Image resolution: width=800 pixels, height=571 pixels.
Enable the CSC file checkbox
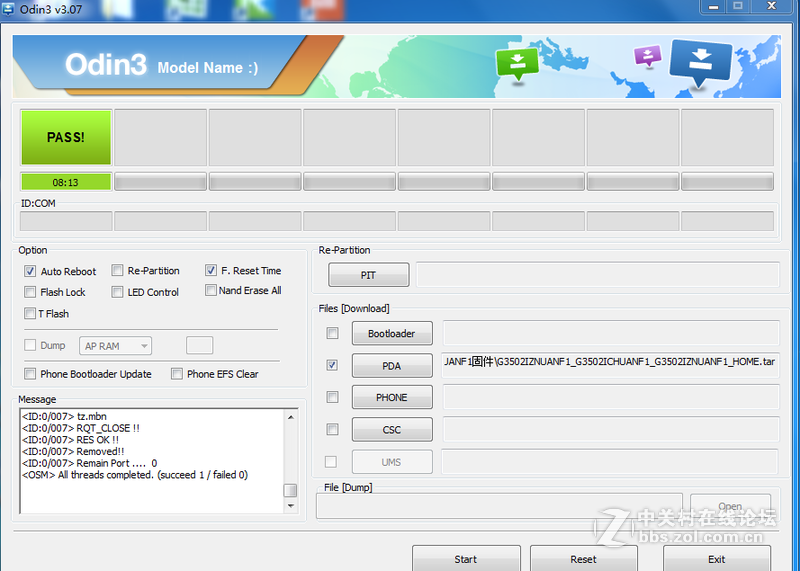(x=332, y=429)
